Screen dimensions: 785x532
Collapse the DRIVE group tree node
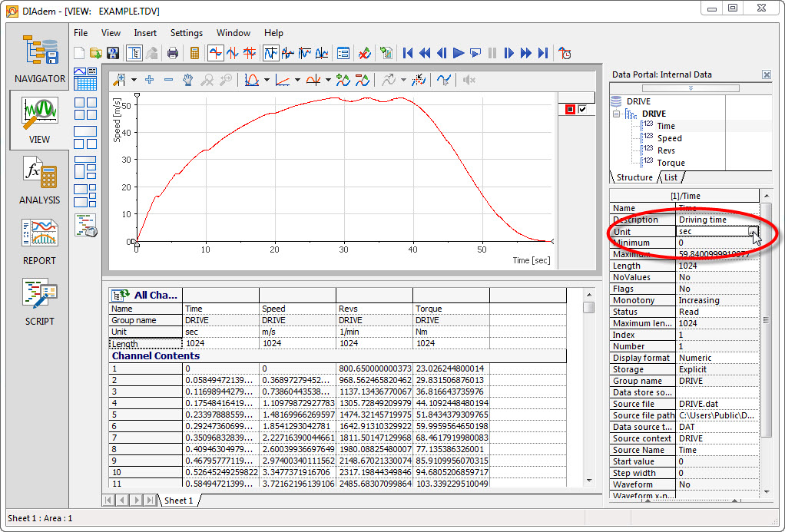tap(617, 114)
